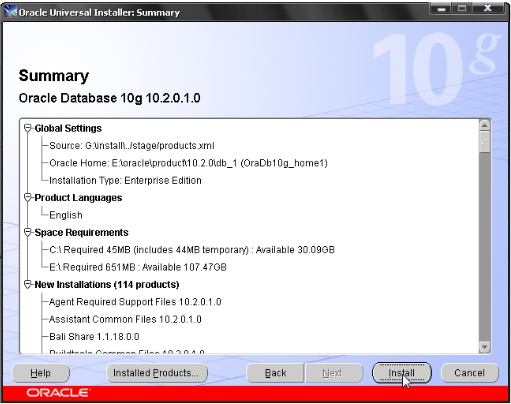Collapse the Space Requirements node
The image size is (511, 404).
[x=28, y=232]
